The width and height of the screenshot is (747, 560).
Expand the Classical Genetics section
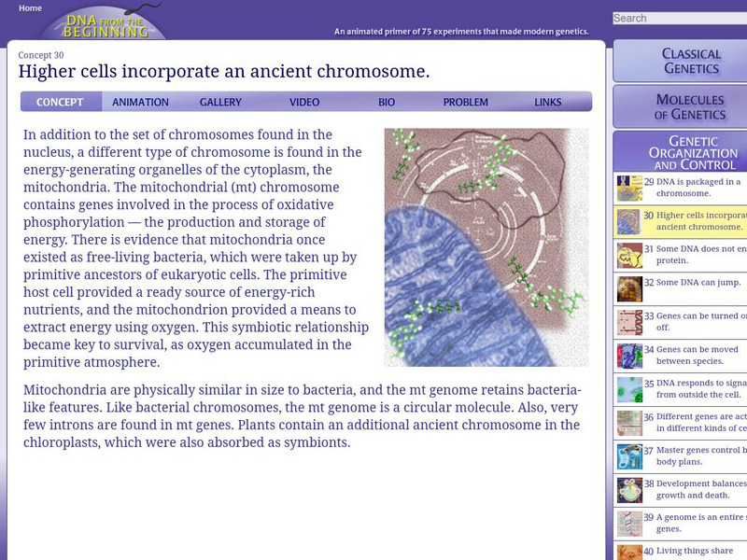[681, 61]
